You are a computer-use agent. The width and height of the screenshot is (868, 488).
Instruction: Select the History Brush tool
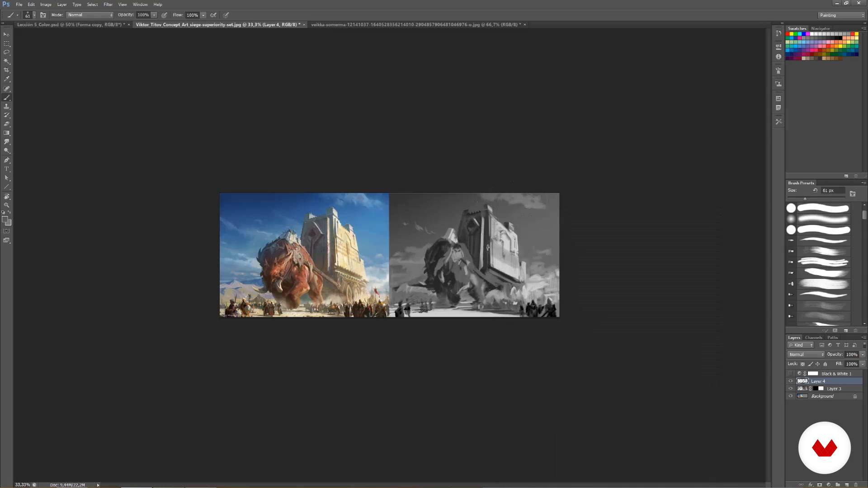click(x=6, y=115)
